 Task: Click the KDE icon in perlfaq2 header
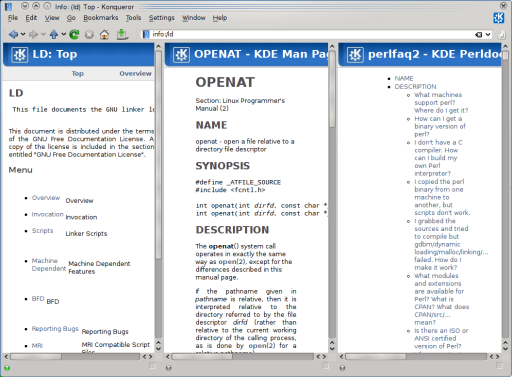(355, 55)
